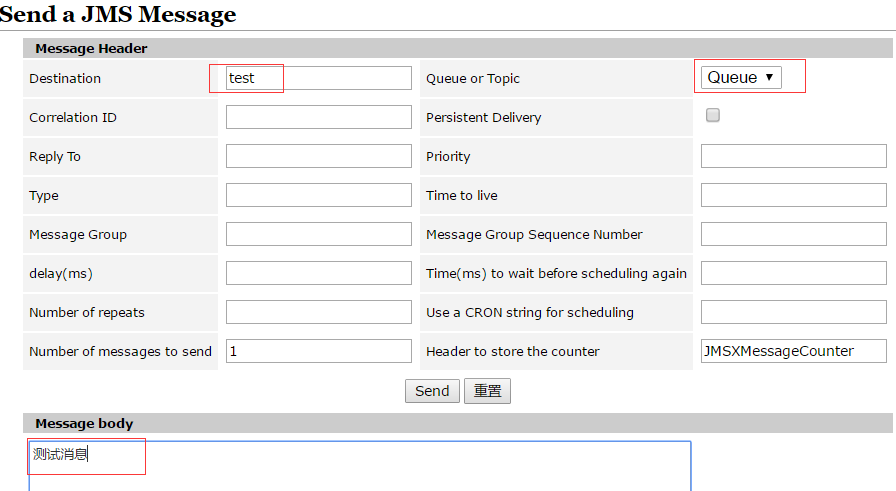Viewport: 896px width, 491px height.
Task: Click the Message Header section title
Action: (91, 48)
